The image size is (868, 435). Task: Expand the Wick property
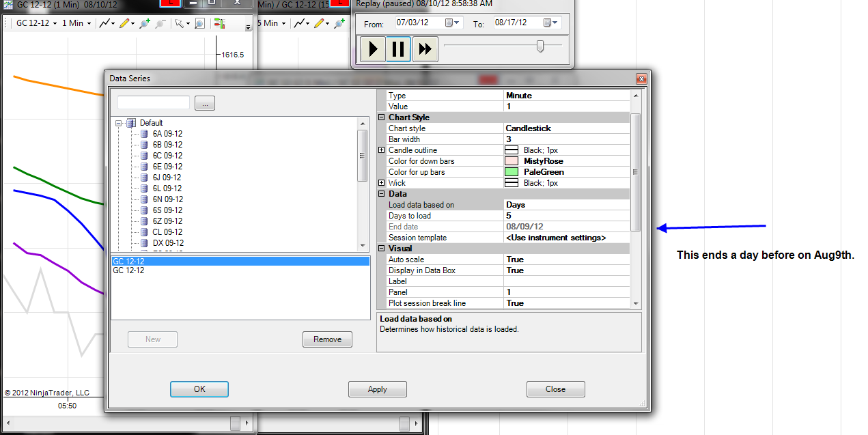pyautogui.click(x=382, y=183)
